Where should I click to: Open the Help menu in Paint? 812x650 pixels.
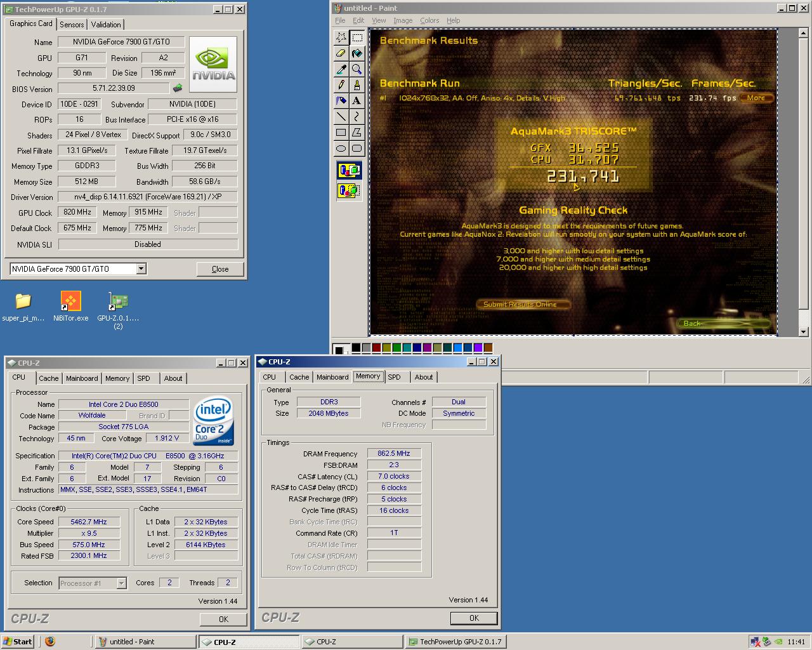click(453, 20)
